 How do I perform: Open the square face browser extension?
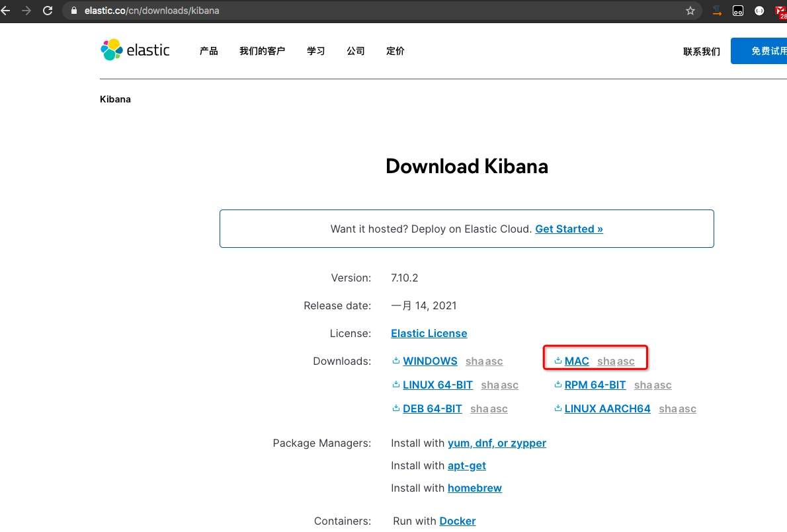click(738, 11)
